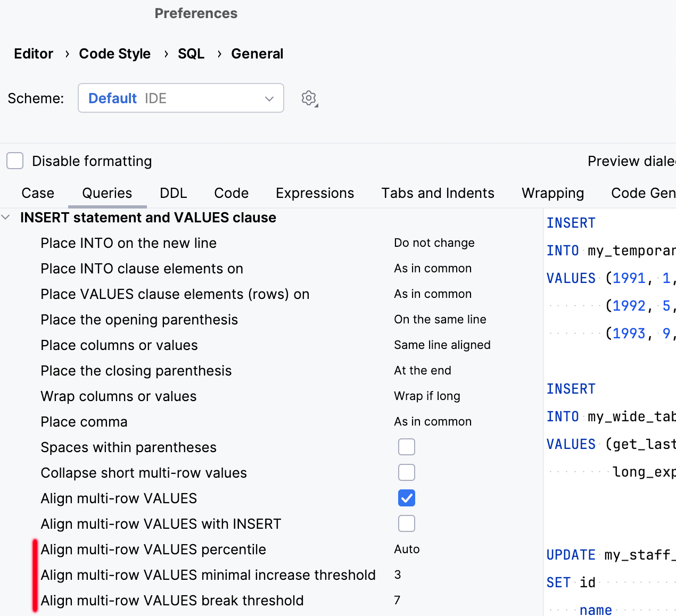Select the Tabs and Indents tab
Image resolution: width=676 pixels, height=616 pixels.
point(438,193)
